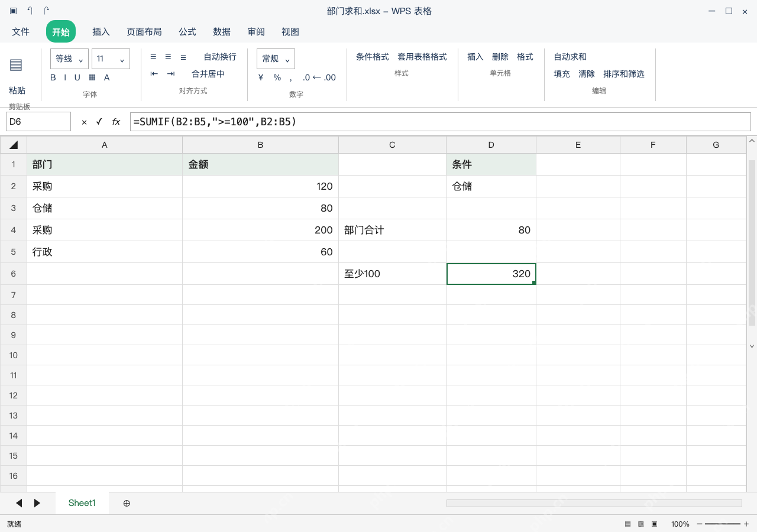The width and height of the screenshot is (757, 532).
Task: Zoom out with the minus icon
Action: 700,524
